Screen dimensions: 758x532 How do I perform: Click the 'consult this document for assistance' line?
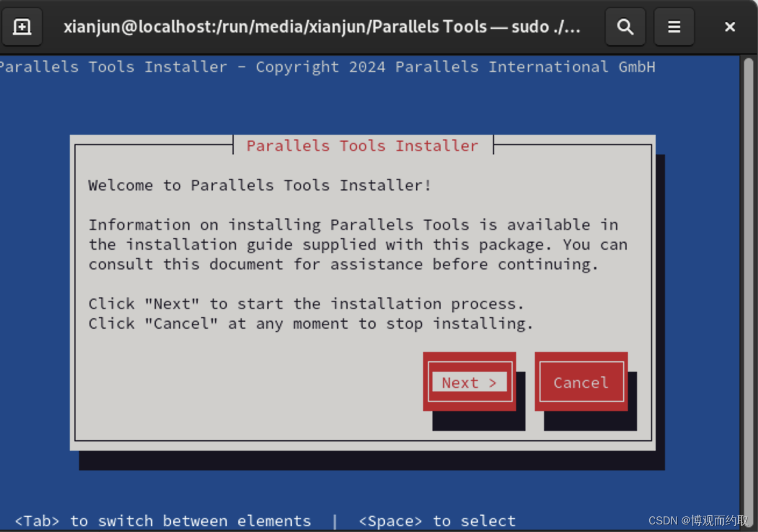coord(344,264)
